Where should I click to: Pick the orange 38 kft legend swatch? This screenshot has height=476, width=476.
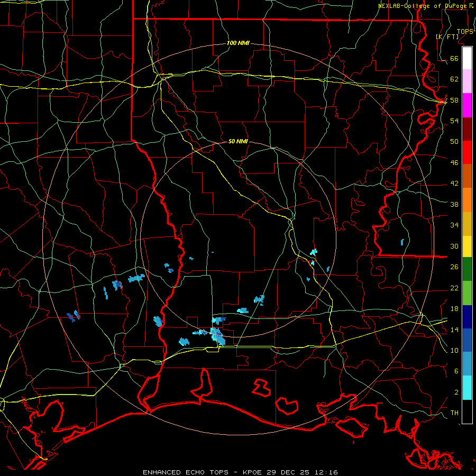(467, 200)
